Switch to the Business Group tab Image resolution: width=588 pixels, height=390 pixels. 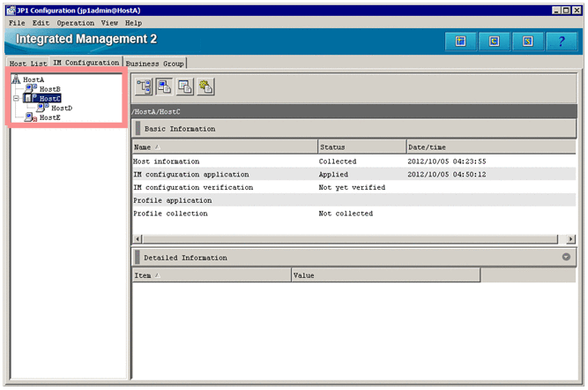pyautogui.click(x=154, y=64)
